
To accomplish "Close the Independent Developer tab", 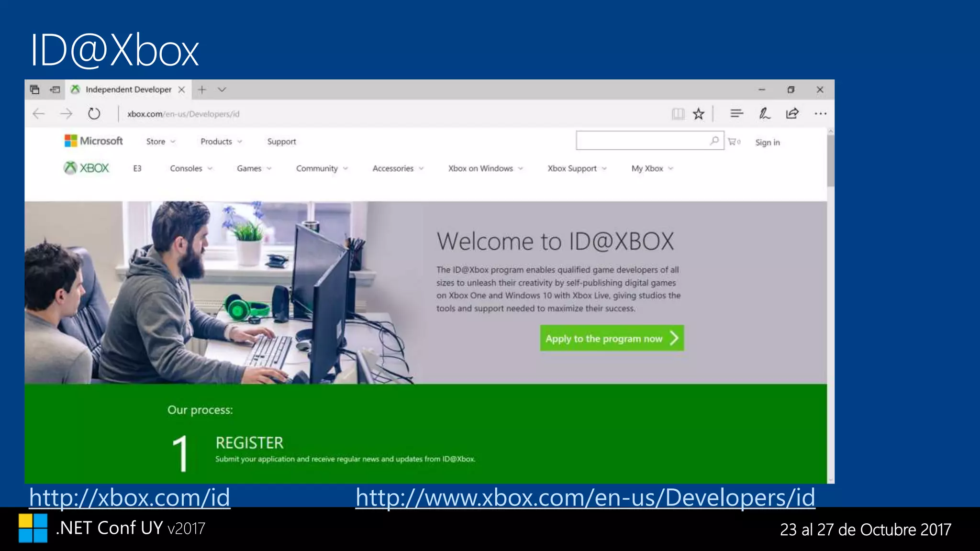I will [181, 89].
